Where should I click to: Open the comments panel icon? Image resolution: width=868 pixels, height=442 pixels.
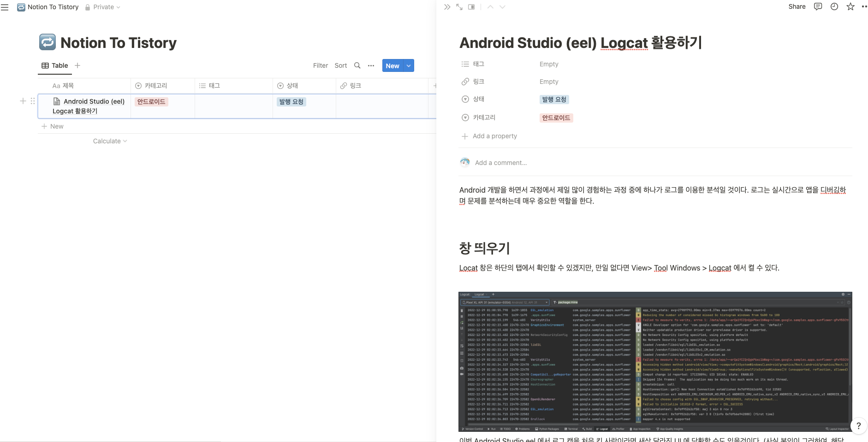coord(818,6)
